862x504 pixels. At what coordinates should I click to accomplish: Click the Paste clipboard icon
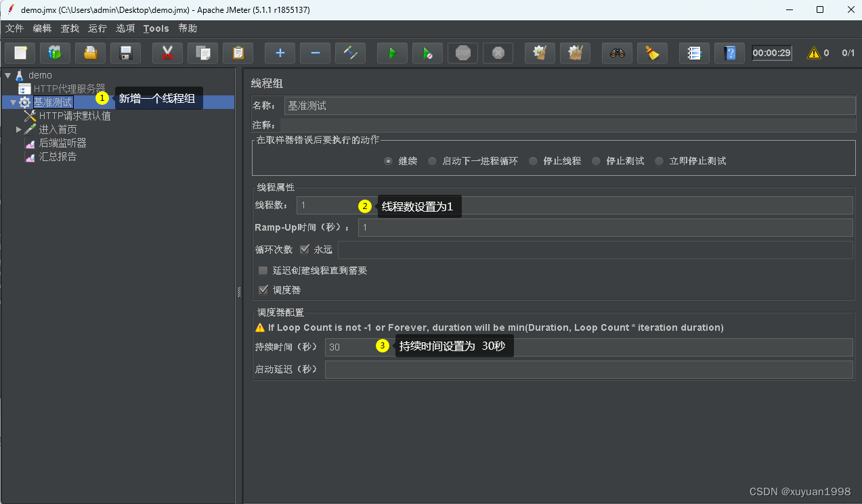(x=238, y=53)
